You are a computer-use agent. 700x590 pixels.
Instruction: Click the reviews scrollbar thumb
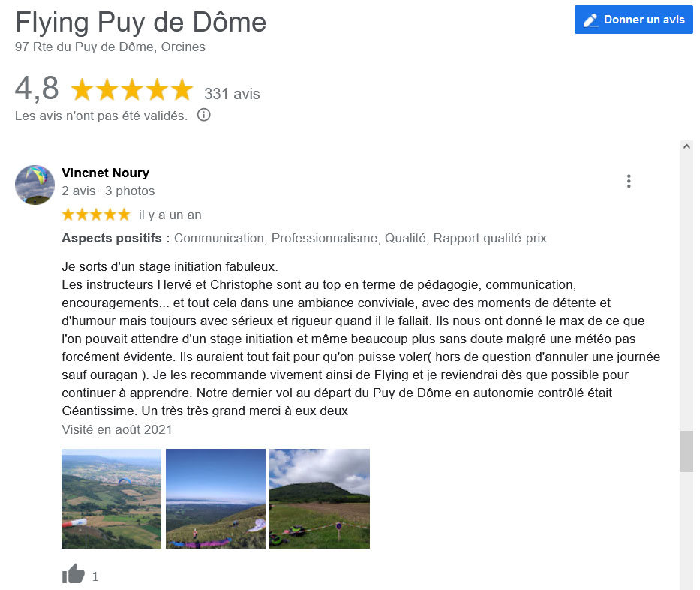coord(686,451)
